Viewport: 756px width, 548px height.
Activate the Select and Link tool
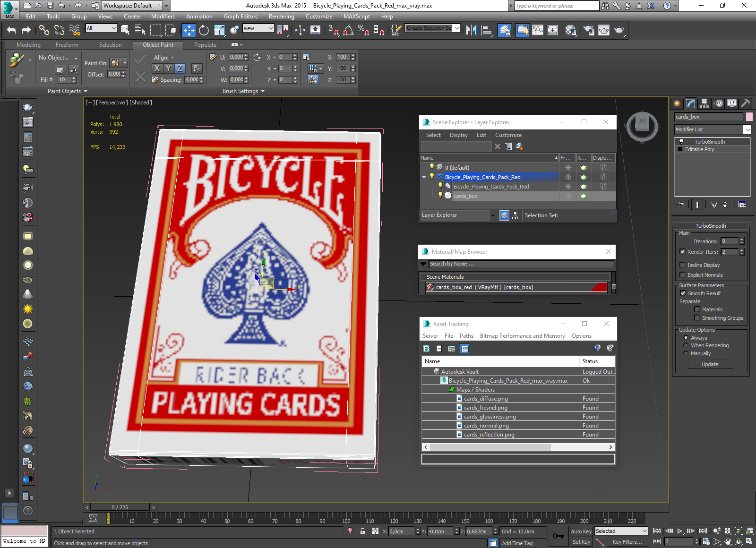pos(44,30)
